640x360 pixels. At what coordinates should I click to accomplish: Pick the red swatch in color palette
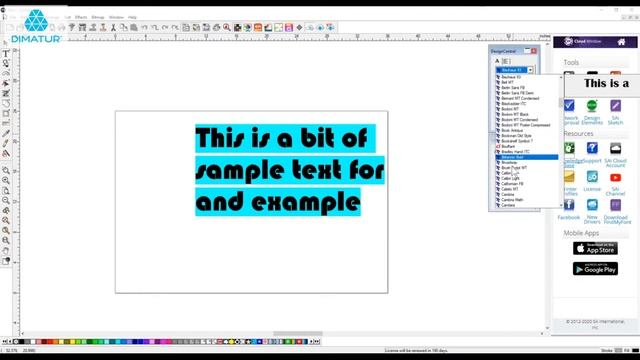click(x=50, y=341)
